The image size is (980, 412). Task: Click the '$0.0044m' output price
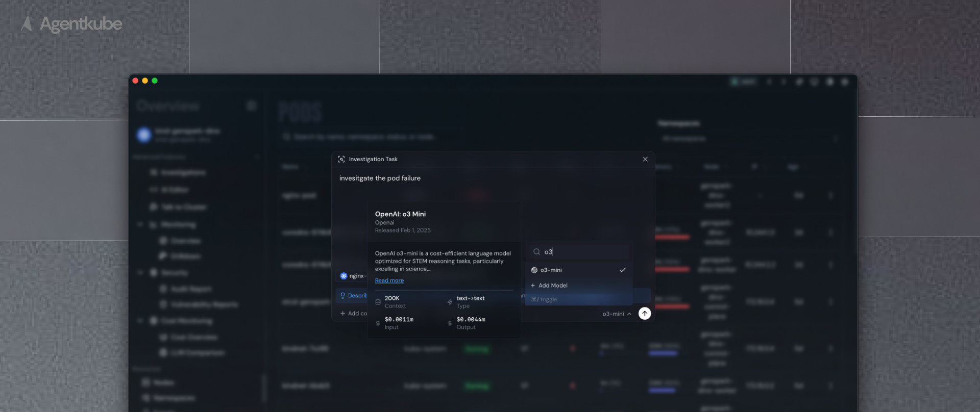tap(471, 320)
